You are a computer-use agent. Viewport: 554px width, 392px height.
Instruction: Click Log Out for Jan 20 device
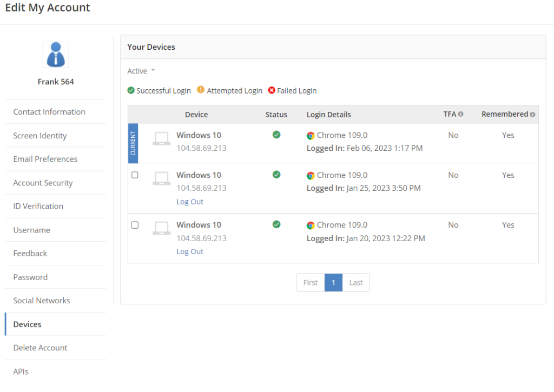click(x=190, y=251)
